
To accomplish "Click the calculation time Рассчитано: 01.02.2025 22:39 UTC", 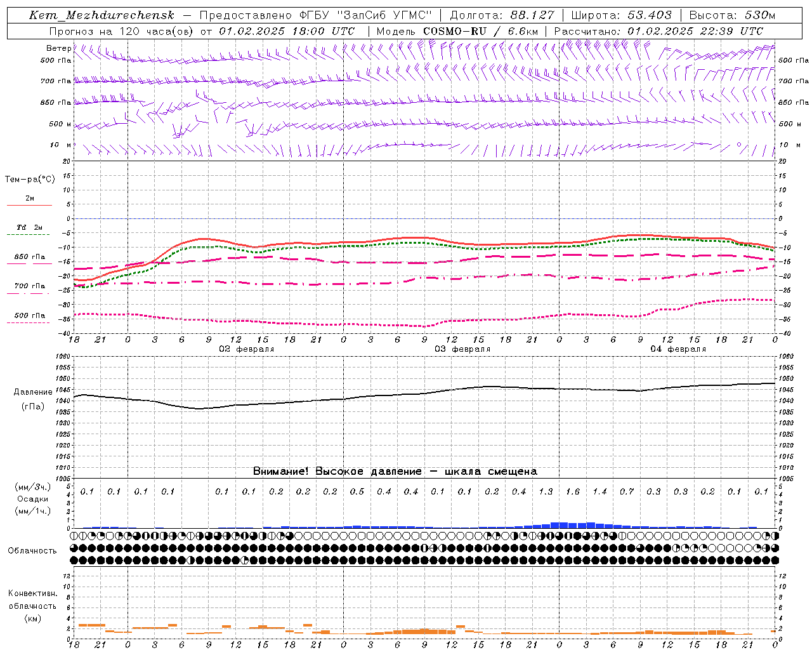I will (658, 31).
